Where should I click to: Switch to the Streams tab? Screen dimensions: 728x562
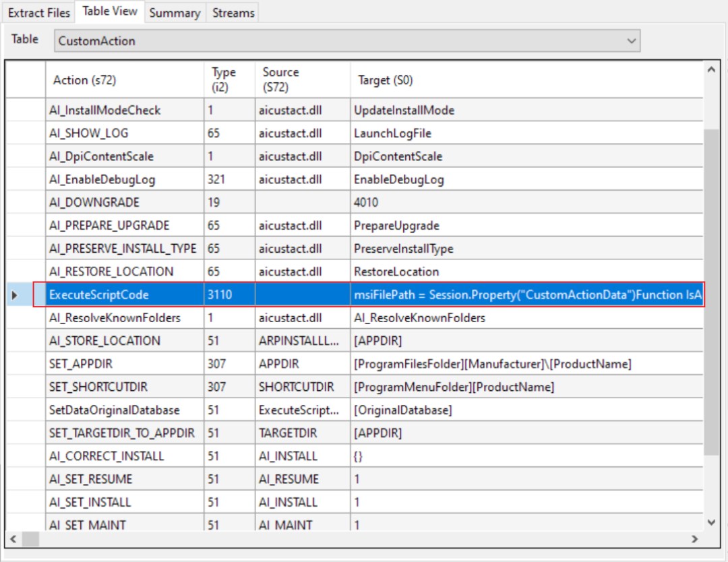point(233,13)
